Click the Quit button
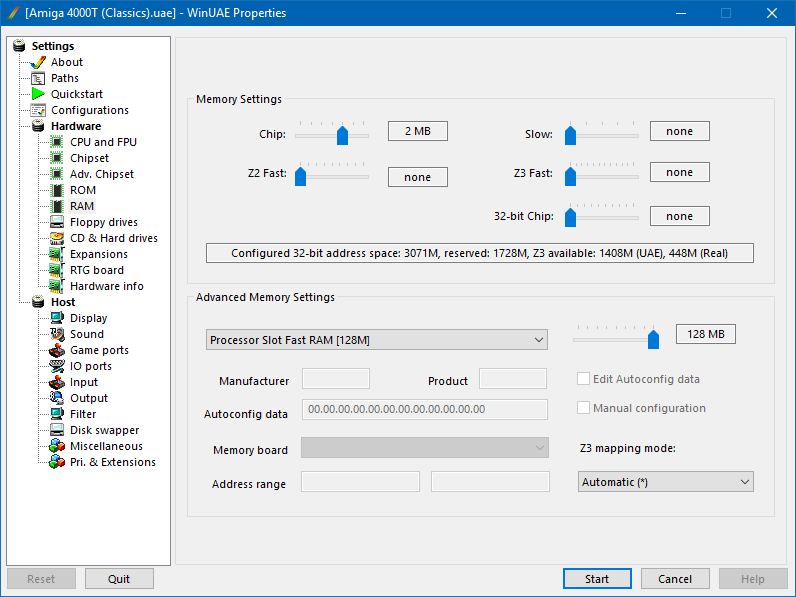 coord(119,579)
